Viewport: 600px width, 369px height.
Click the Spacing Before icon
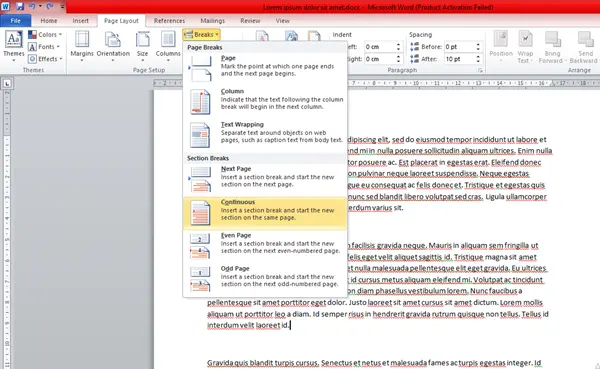(414, 47)
